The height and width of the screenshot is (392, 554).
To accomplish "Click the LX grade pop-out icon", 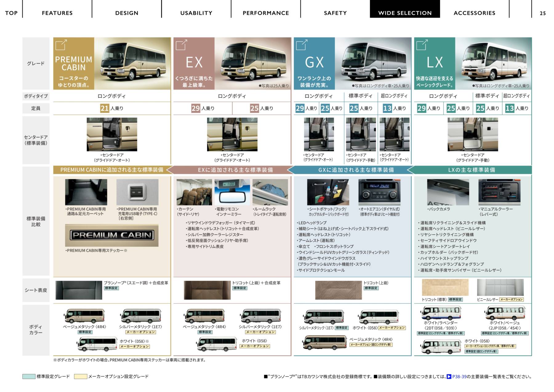I will [422, 45].
